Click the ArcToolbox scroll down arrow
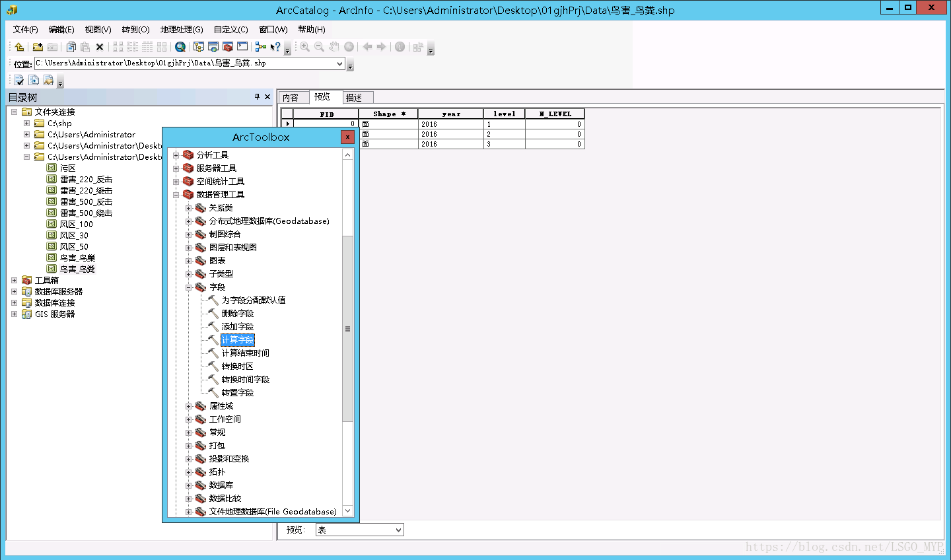The width and height of the screenshot is (951, 560). (x=347, y=510)
